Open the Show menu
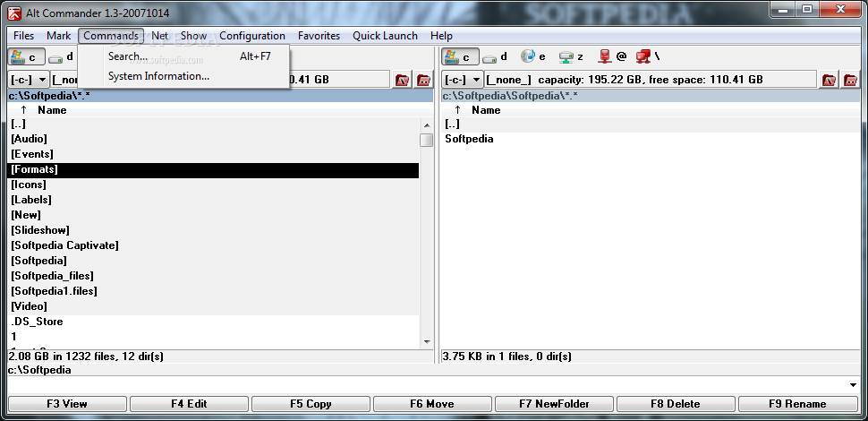 [194, 36]
